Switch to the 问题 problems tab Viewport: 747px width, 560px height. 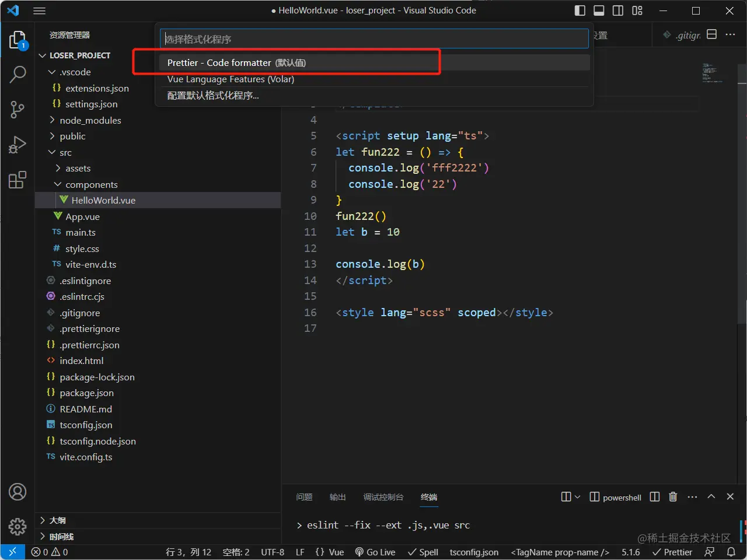pyautogui.click(x=304, y=497)
